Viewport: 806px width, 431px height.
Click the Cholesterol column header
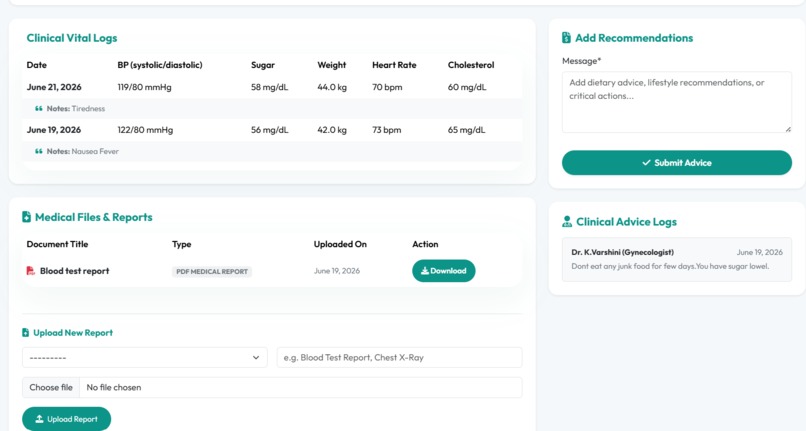pos(471,65)
